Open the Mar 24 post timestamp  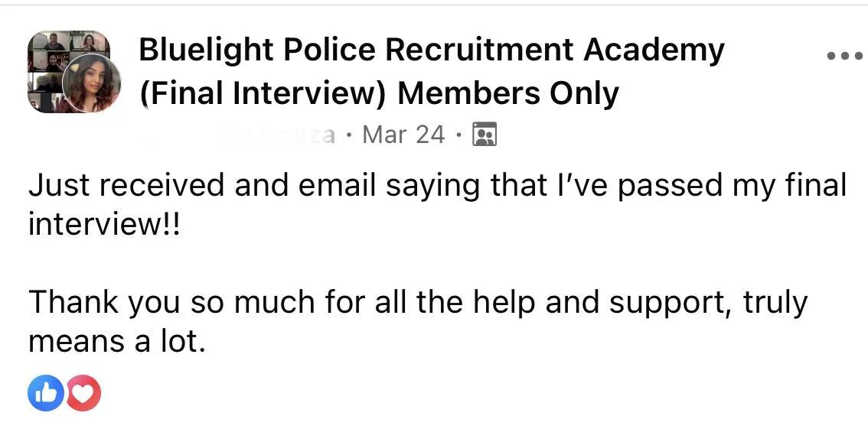[403, 134]
